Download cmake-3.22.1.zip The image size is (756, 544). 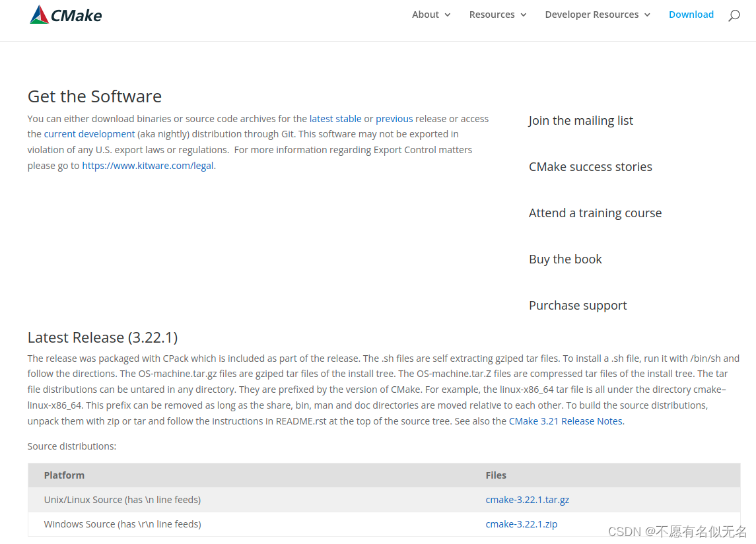[521, 524]
